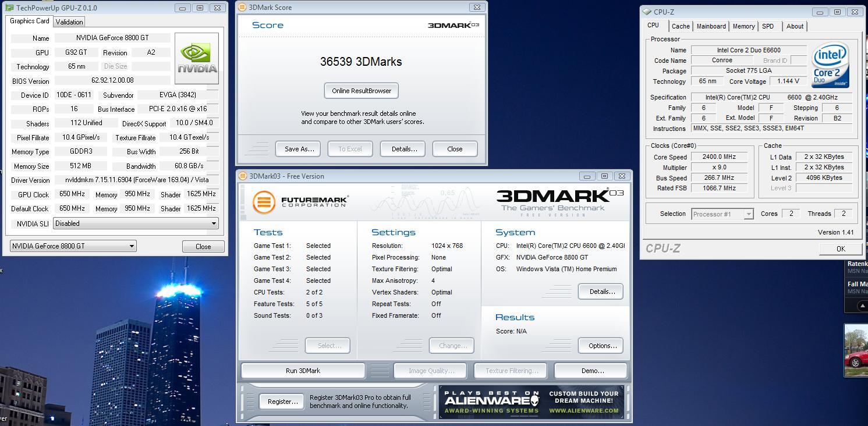Open the Options button under Results
868x426 pixels.
tap(601, 346)
